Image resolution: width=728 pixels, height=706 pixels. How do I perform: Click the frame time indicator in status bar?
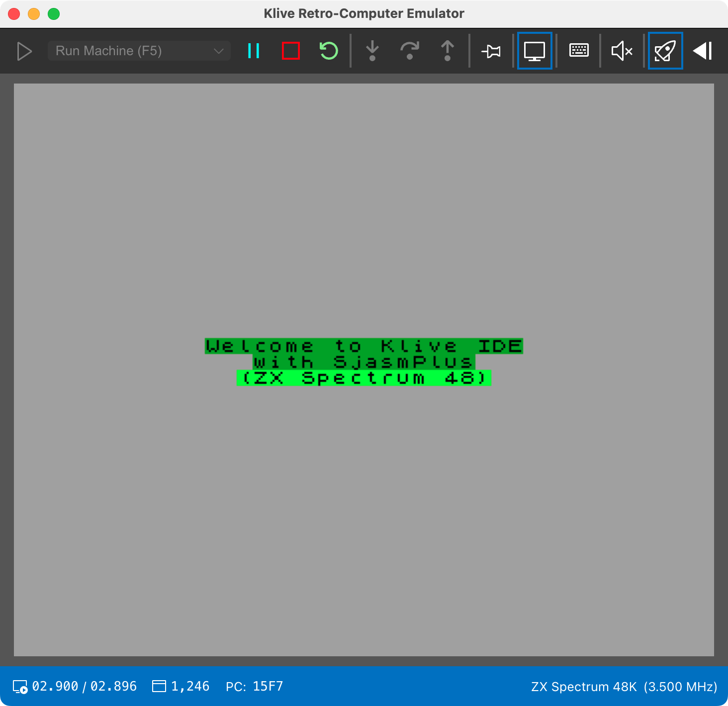tap(75, 687)
